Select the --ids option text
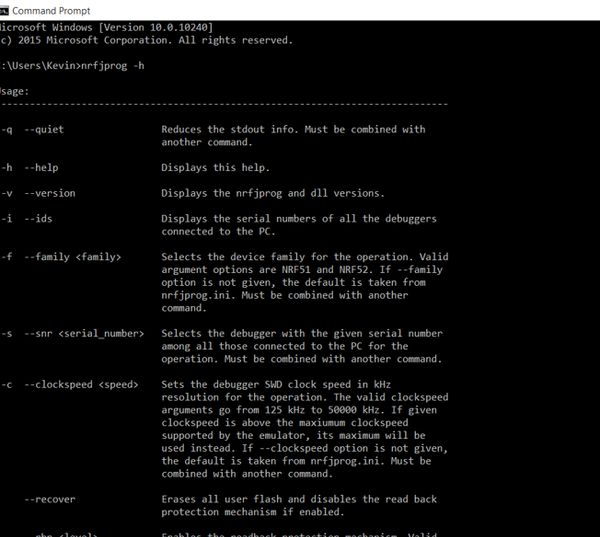Viewport: 600px width, 537px height. pyautogui.click(x=38, y=219)
